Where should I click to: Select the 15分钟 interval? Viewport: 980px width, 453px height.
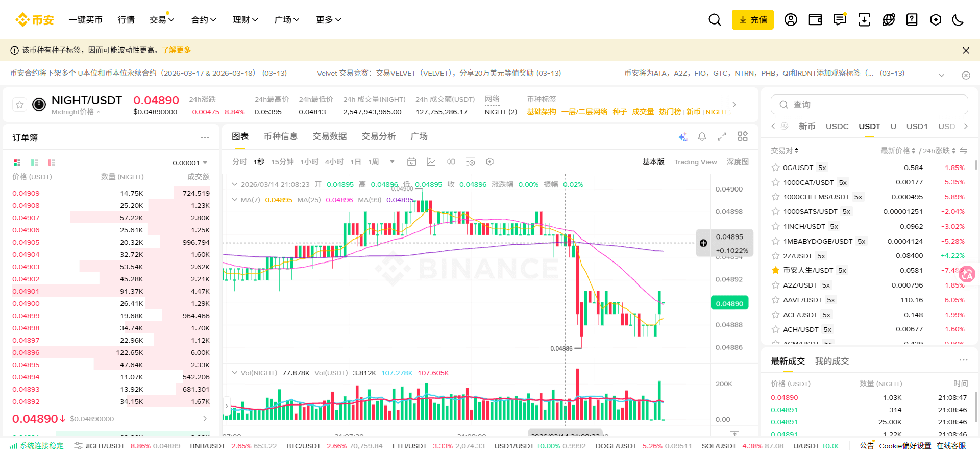(x=282, y=162)
